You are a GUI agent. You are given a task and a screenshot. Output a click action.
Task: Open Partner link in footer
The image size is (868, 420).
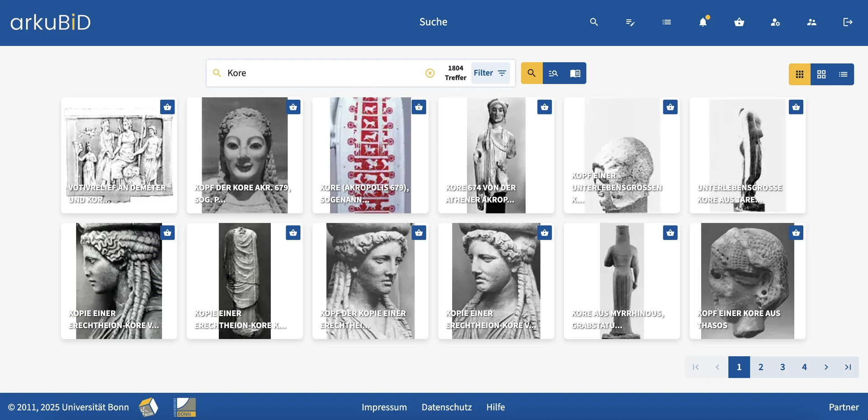tap(844, 407)
